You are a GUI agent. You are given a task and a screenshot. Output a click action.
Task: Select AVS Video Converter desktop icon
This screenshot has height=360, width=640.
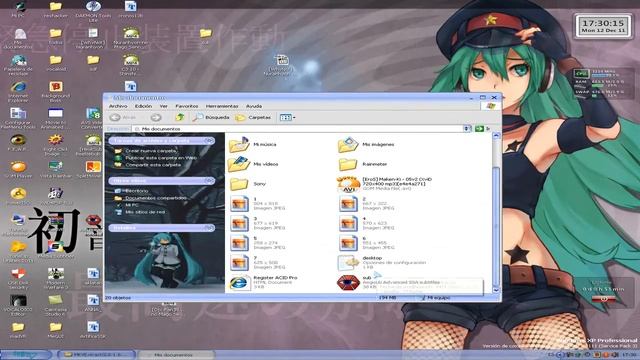pos(93,118)
